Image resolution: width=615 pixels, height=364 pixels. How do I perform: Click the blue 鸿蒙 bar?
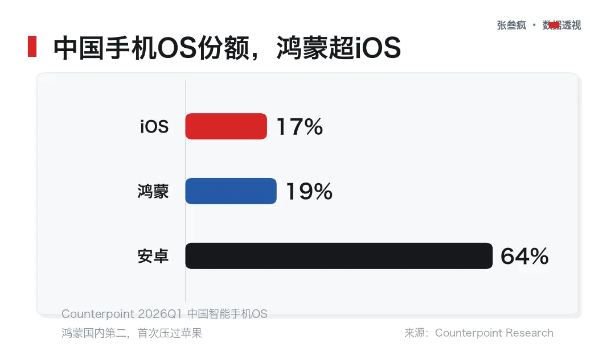pyautogui.click(x=231, y=191)
